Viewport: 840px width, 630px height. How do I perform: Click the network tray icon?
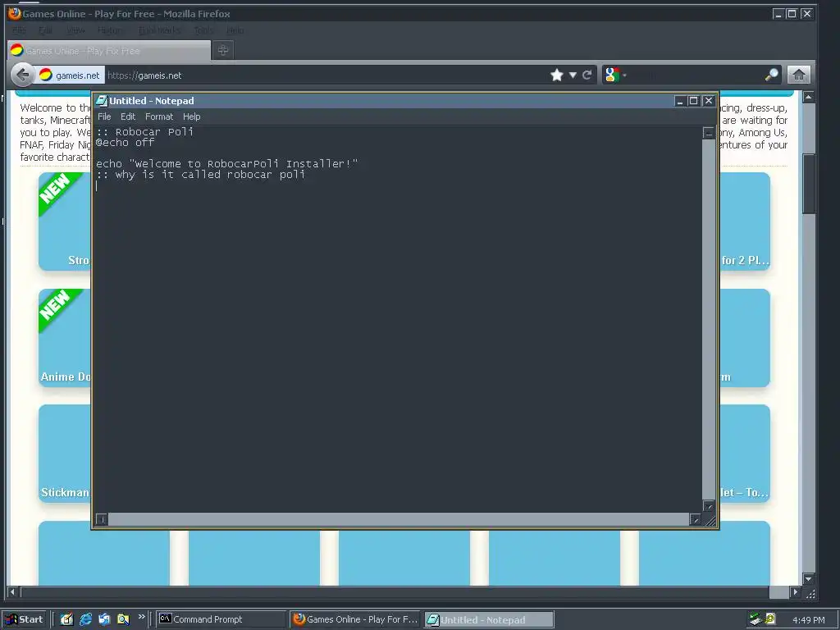756,619
